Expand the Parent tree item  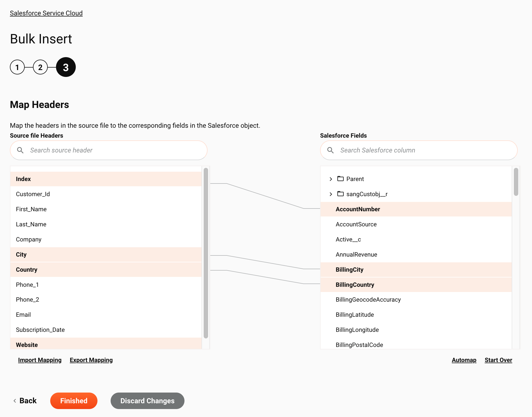tap(331, 179)
